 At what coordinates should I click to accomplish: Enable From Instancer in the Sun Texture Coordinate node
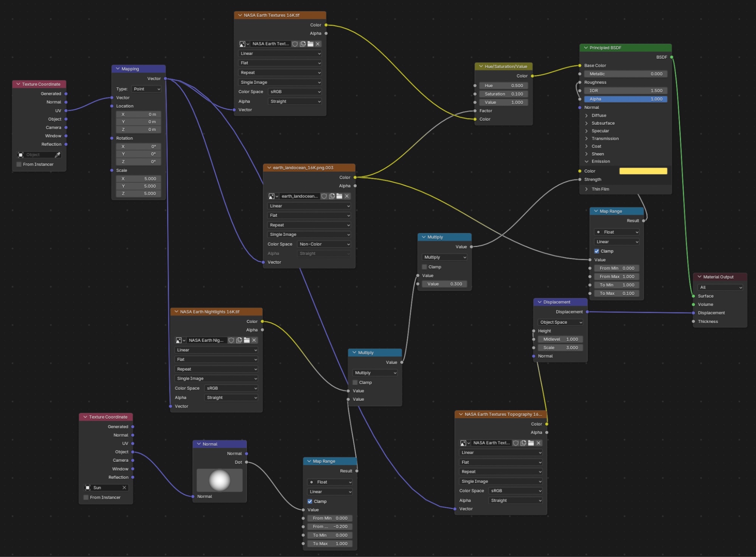click(x=86, y=497)
